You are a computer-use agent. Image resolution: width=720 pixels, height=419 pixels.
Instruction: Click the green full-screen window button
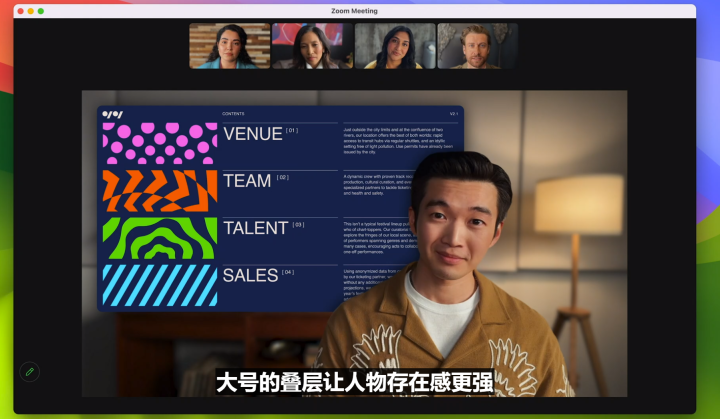click(41, 11)
